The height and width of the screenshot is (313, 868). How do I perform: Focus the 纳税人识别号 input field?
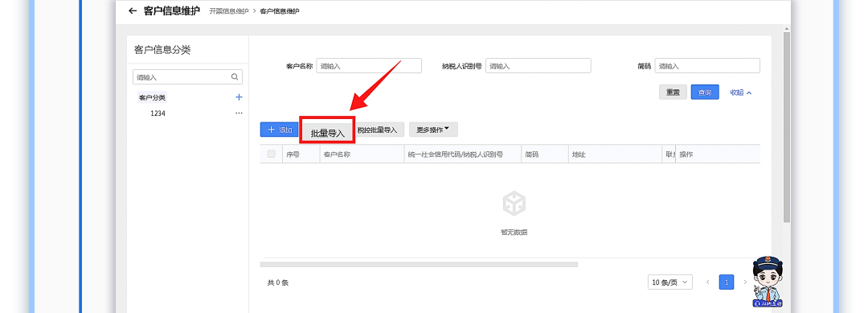click(x=538, y=66)
